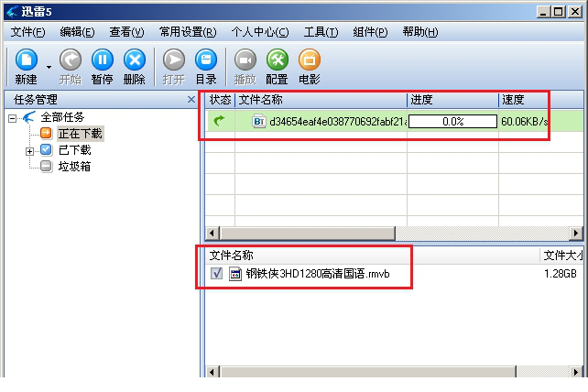This screenshot has height=392, width=588.
Task: Uncheck the 钢铁侠3HD1280高清国语.rmvb checkbox
Action: click(x=216, y=274)
